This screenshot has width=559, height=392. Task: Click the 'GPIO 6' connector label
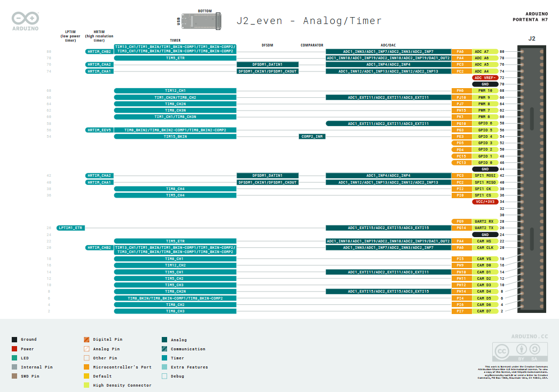485,123
